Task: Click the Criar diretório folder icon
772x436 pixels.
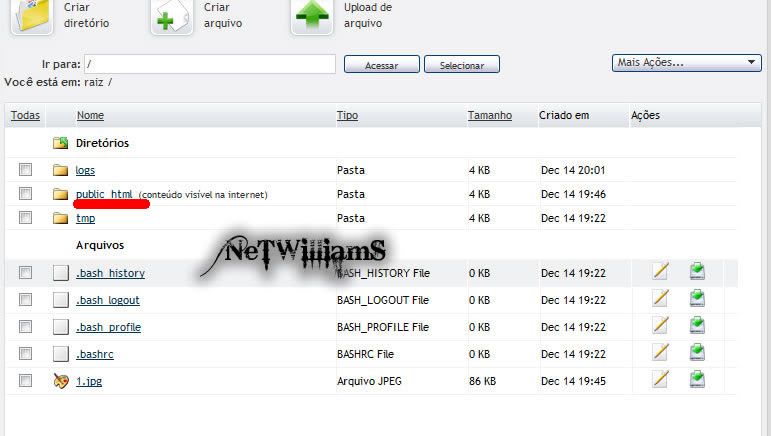Action: coord(32,16)
